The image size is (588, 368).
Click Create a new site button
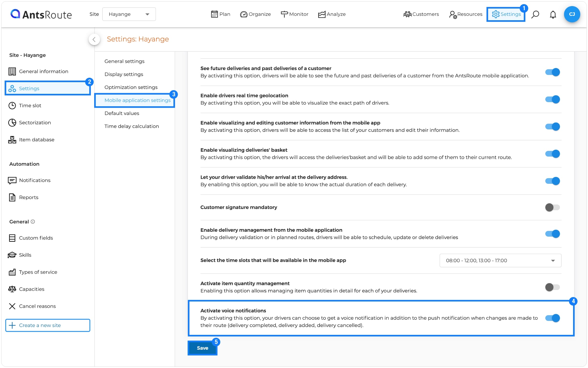tap(48, 325)
